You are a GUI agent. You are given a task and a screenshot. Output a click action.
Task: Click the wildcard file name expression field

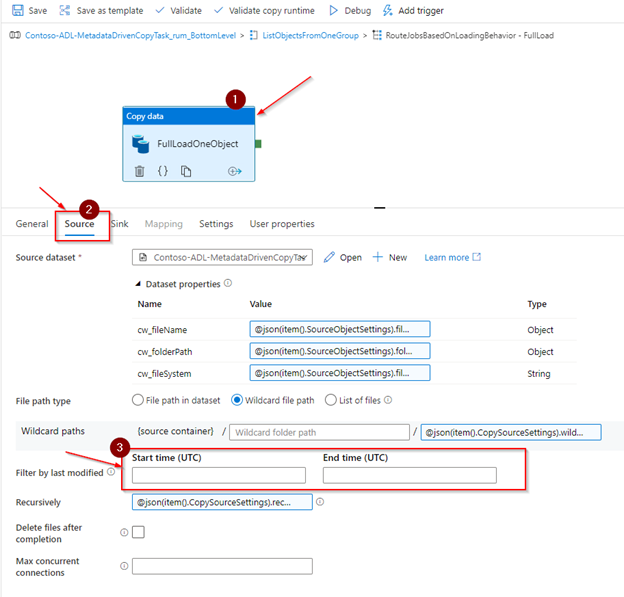pos(511,432)
